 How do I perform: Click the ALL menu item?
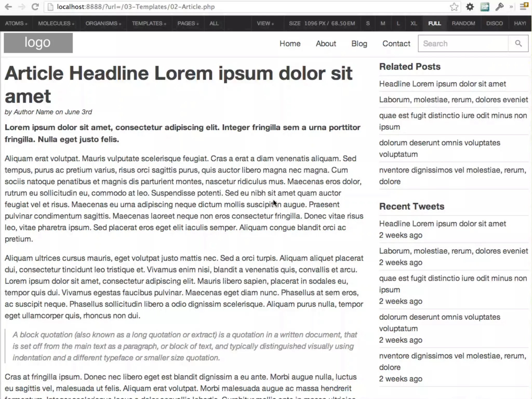coord(214,23)
